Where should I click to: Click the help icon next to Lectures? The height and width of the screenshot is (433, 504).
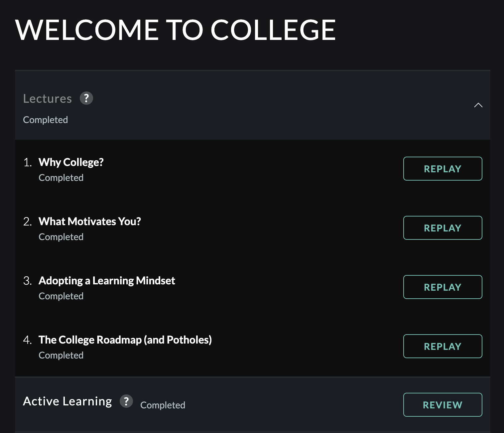pos(86,98)
